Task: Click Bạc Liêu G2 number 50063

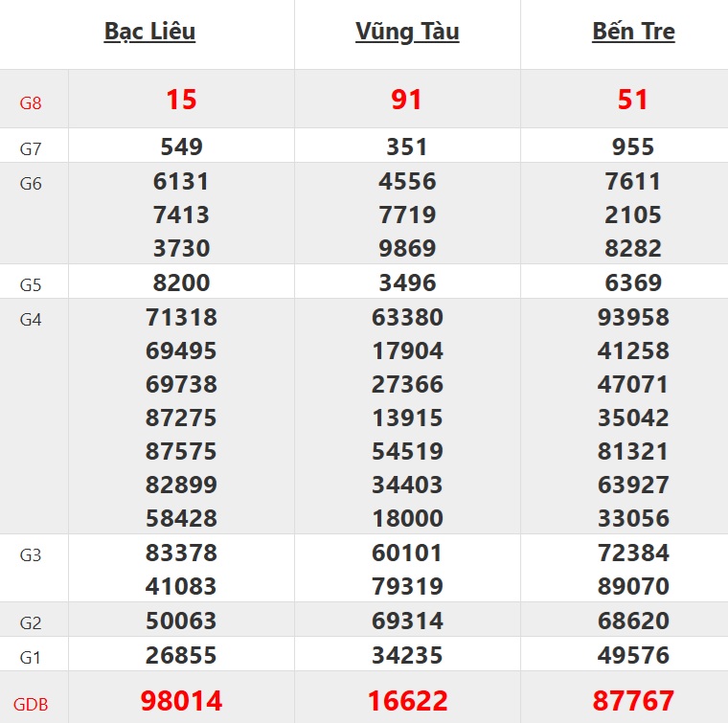Action: tap(181, 621)
